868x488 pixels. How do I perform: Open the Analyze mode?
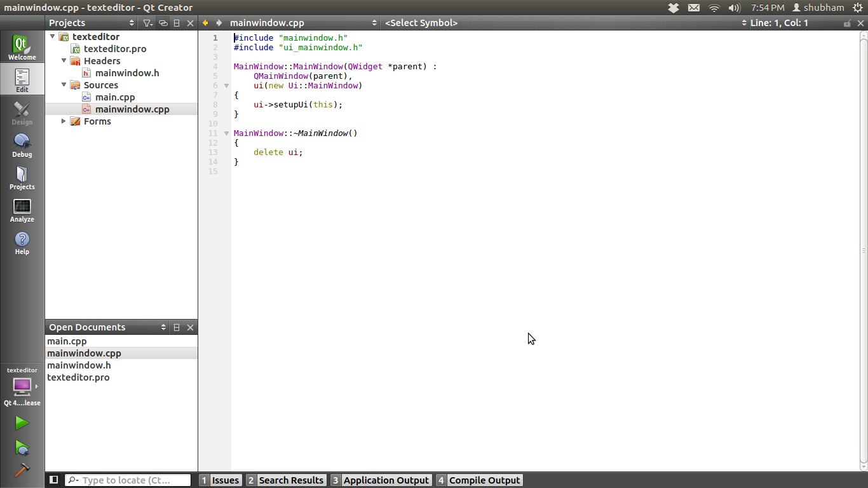pyautogui.click(x=22, y=210)
